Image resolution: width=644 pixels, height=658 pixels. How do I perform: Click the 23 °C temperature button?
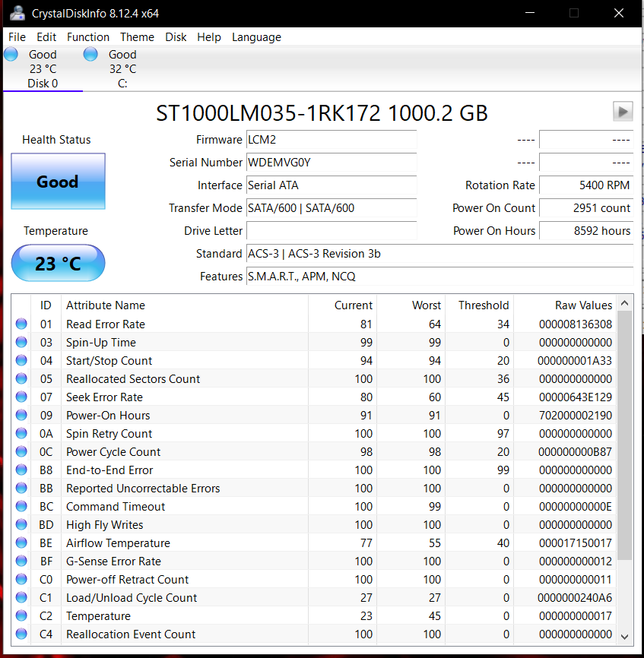tap(58, 264)
